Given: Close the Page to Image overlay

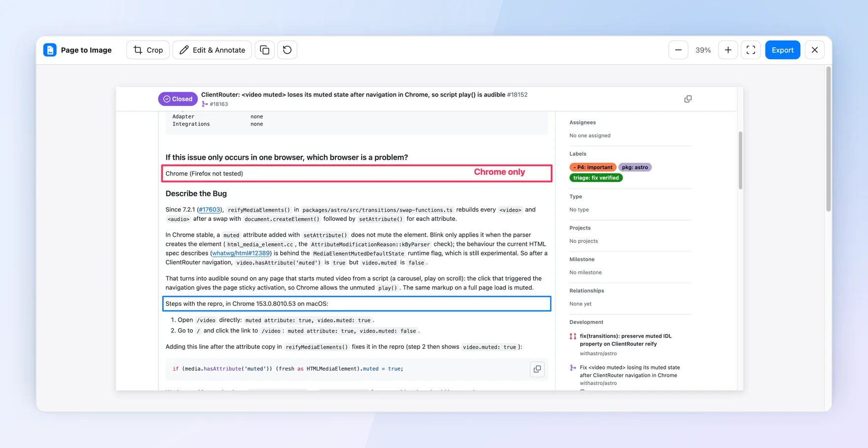Looking at the screenshot, I should point(815,50).
